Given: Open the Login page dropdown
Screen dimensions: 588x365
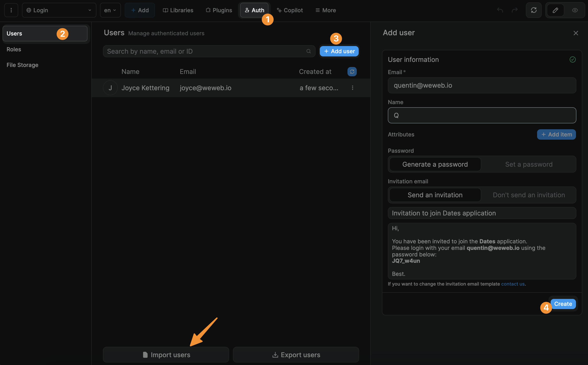Looking at the screenshot, I should 59,10.
